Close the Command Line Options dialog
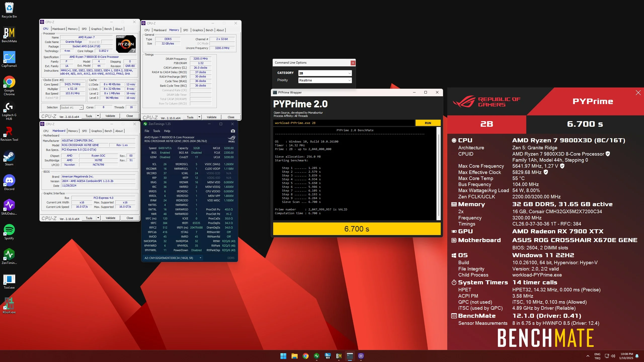644x362 pixels. (x=353, y=63)
